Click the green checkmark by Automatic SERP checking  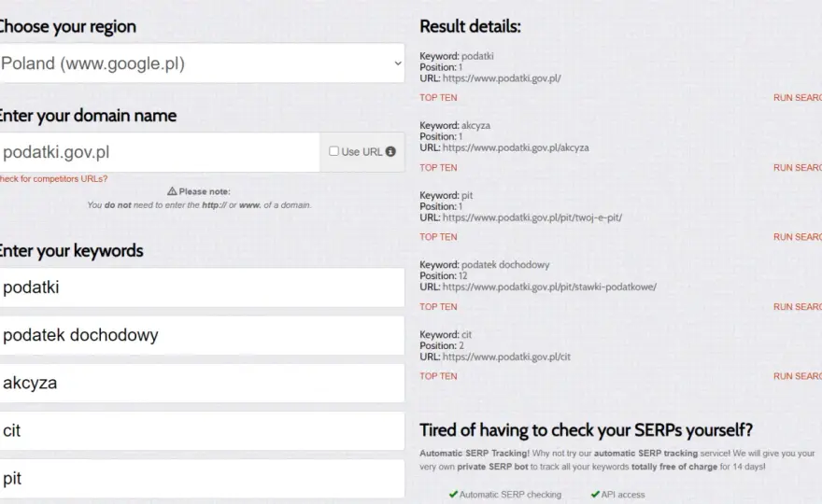453,494
